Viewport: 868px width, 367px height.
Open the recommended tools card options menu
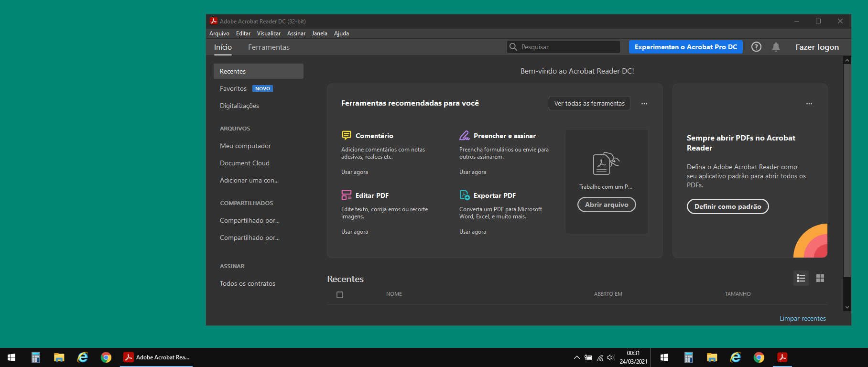[x=644, y=104]
